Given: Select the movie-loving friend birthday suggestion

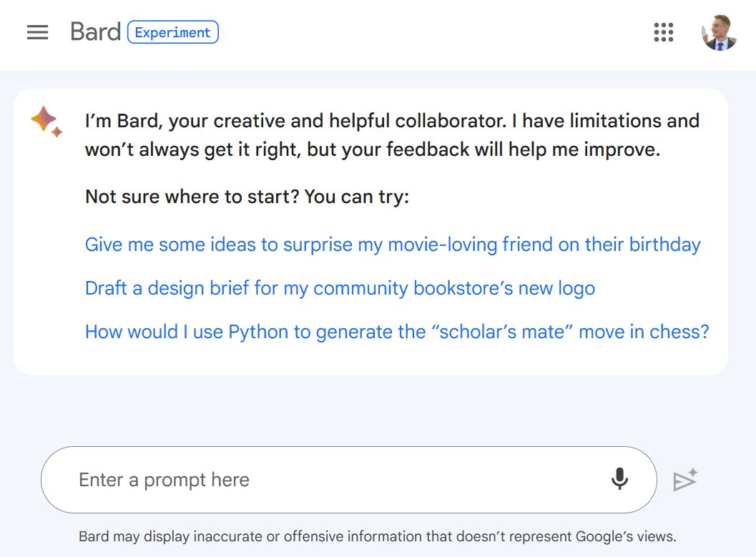Looking at the screenshot, I should coord(392,245).
